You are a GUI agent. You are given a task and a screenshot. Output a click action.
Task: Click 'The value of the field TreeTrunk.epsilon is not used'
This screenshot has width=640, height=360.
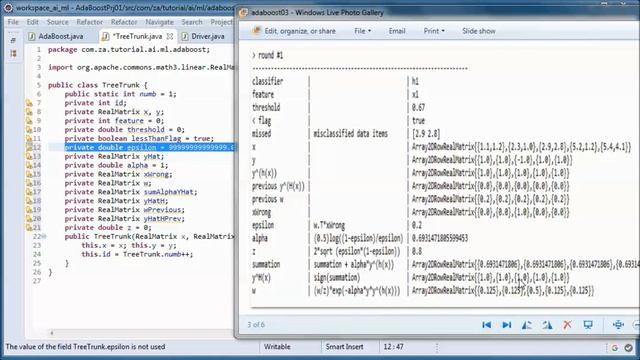tap(85, 347)
